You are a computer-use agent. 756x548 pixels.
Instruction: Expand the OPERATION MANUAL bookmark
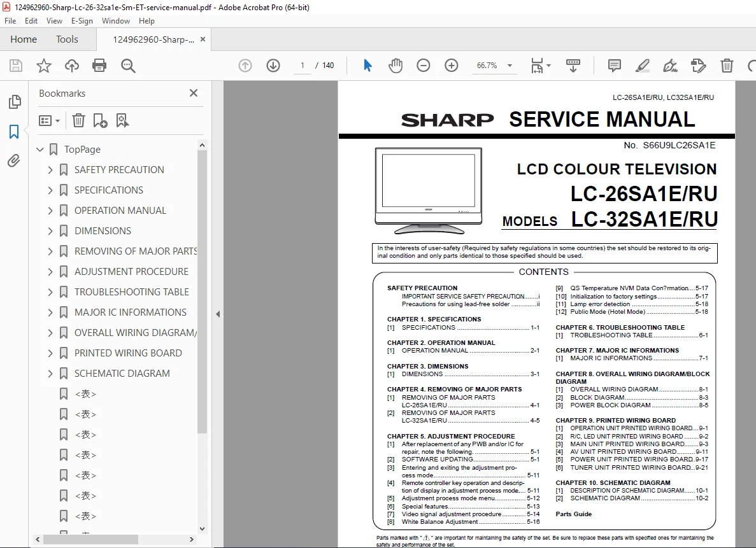[50, 211]
